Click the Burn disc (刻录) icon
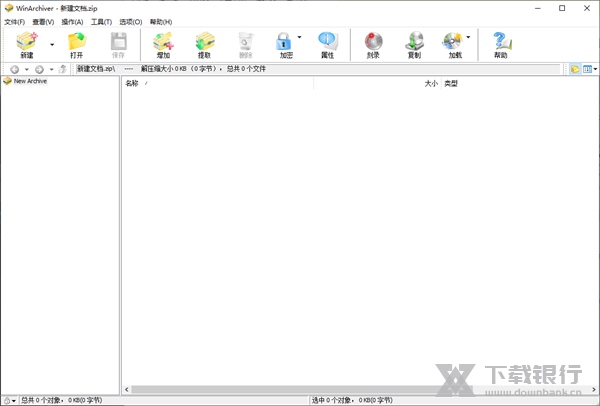The image size is (600, 406). [x=373, y=42]
